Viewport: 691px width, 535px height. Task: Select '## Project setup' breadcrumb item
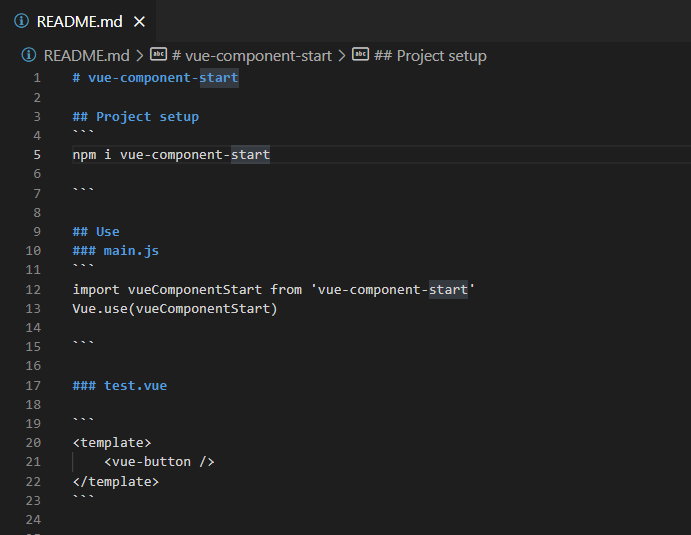coord(431,56)
